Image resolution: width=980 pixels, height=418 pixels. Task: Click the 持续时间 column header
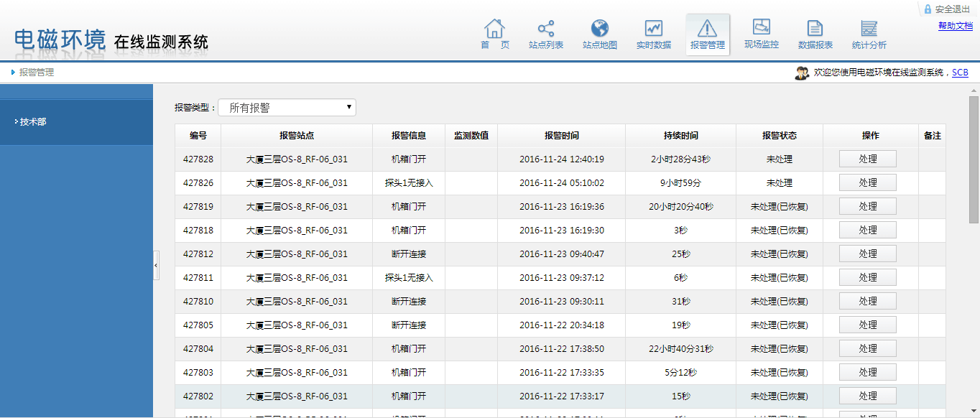pos(681,136)
